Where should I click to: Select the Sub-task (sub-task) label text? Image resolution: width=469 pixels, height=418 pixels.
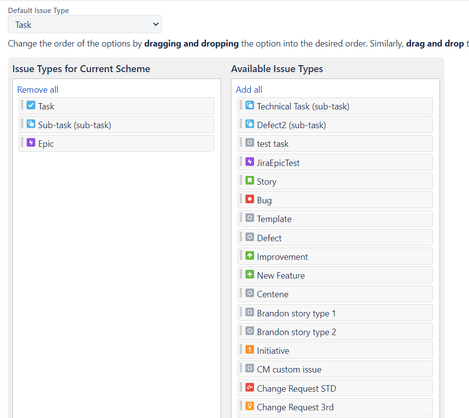point(75,125)
